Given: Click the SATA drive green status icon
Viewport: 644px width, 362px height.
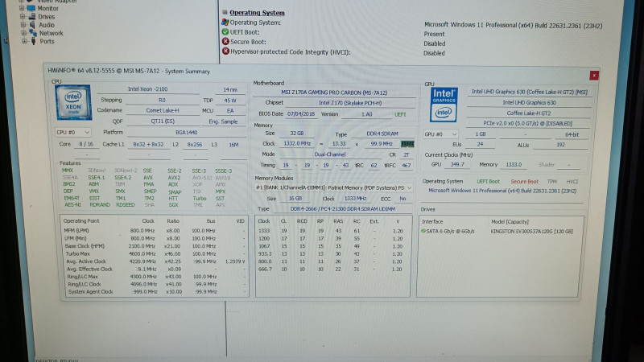Looking at the screenshot, I should pyautogui.click(x=423, y=232).
